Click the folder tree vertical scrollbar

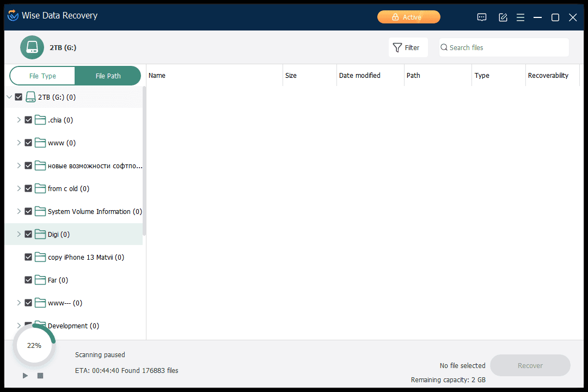coord(144,161)
